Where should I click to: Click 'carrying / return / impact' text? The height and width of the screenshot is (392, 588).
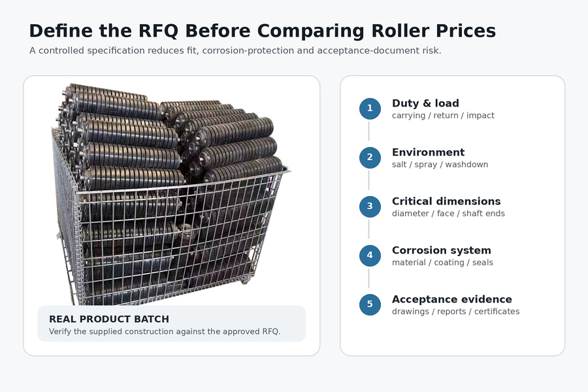pyautogui.click(x=443, y=116)
